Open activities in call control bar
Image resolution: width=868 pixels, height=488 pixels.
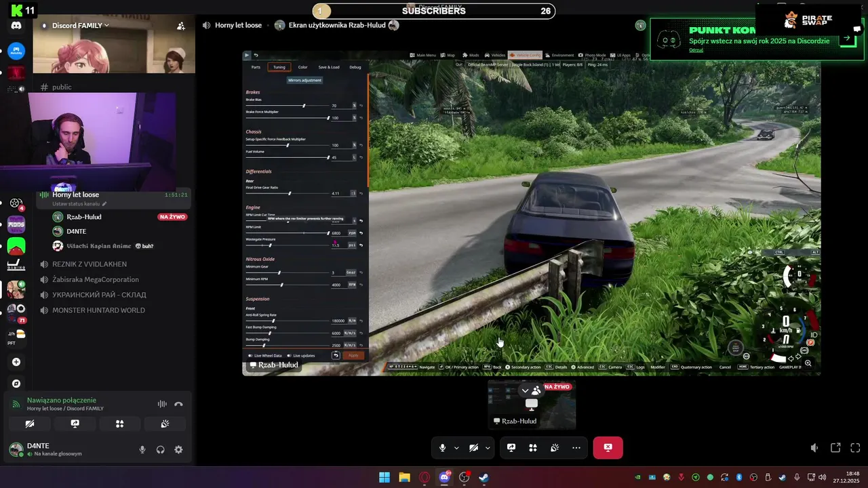point(533,447)
